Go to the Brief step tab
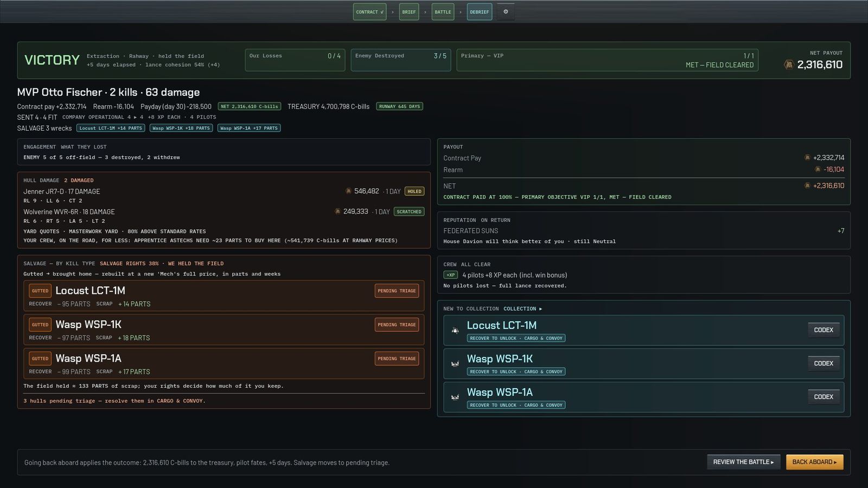Image resolution: width=868 pixels, height=488 pixels. click(x=409, y=12)
